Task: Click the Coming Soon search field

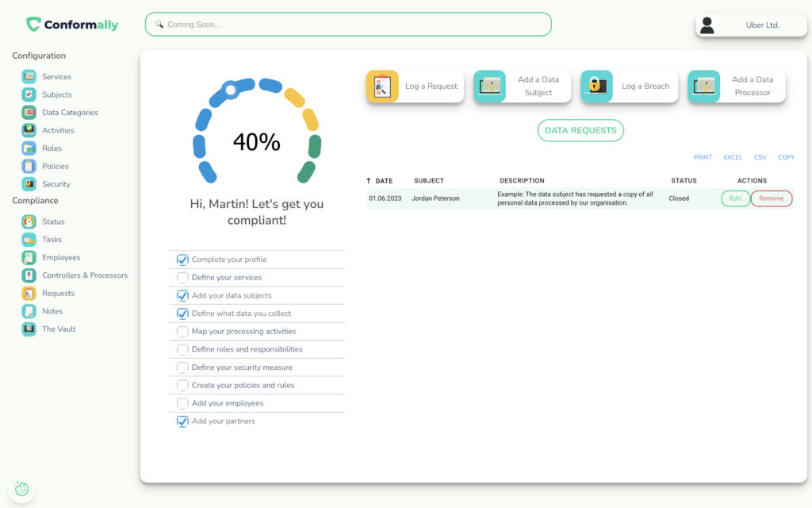Action: 348,25
